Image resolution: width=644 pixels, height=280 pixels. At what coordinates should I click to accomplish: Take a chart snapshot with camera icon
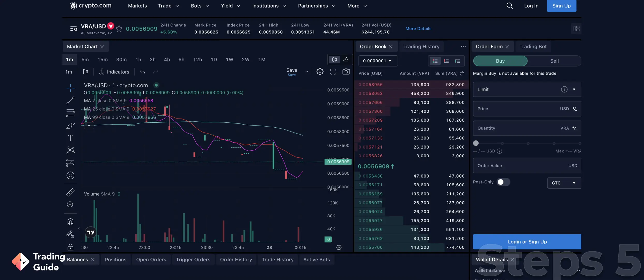(346, 72)
